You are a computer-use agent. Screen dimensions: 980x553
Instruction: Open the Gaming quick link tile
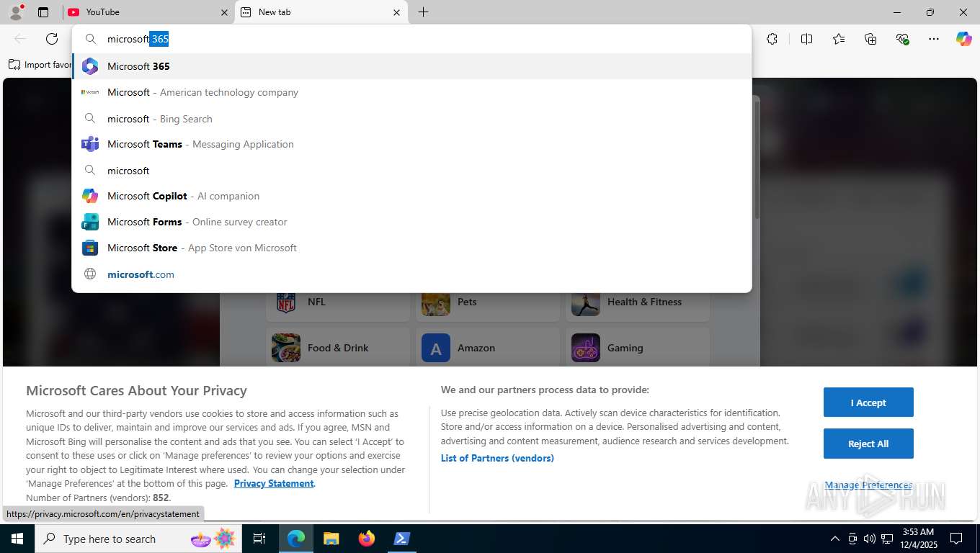pos(638,348)
